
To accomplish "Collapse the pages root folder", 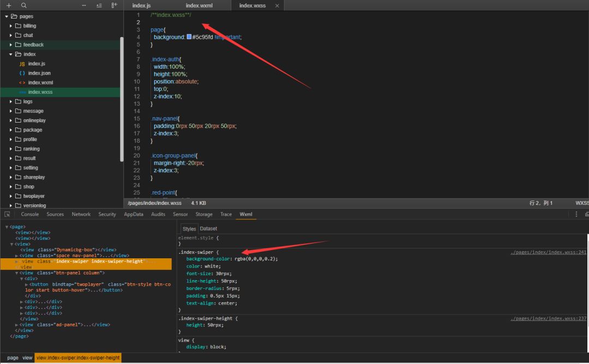I will (7, 16).
